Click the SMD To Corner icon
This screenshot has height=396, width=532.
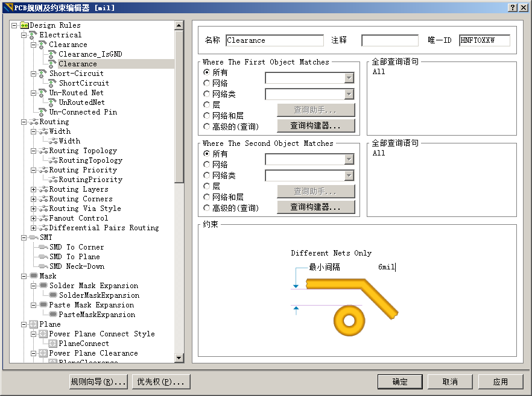[43, 247]
